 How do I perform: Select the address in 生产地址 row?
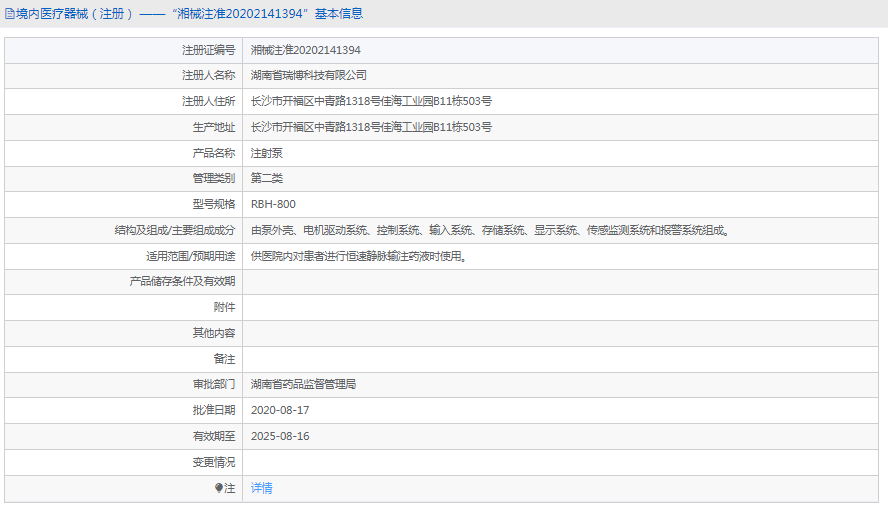point(371,127)
